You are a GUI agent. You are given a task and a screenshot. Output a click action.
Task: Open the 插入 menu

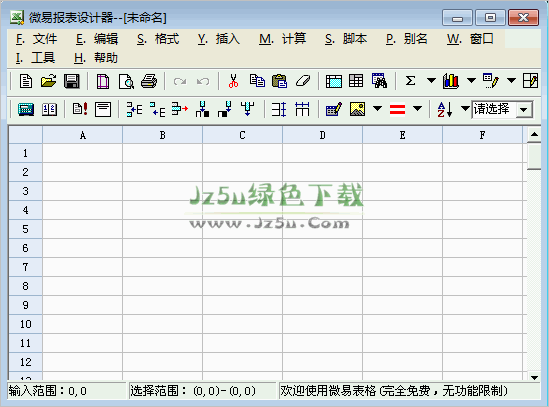(x=218, y=39)
